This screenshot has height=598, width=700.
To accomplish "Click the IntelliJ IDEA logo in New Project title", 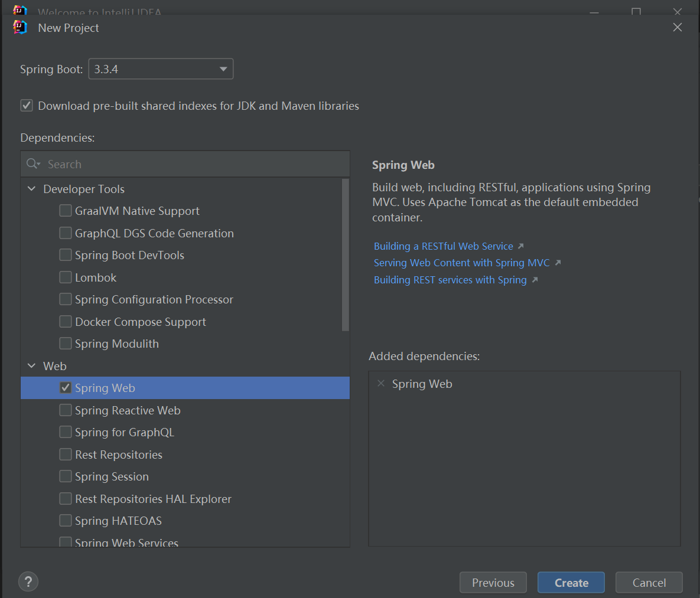I will tap(20, 27).
